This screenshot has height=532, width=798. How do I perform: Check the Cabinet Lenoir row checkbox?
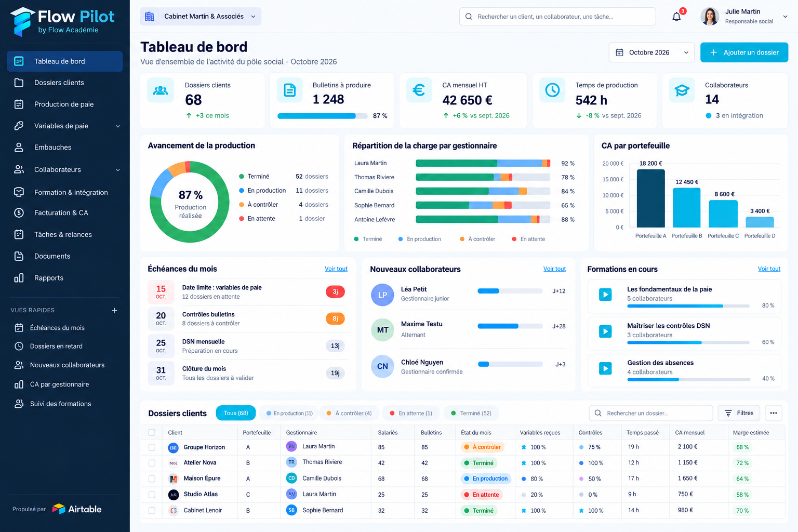click(x=152, y=511)
